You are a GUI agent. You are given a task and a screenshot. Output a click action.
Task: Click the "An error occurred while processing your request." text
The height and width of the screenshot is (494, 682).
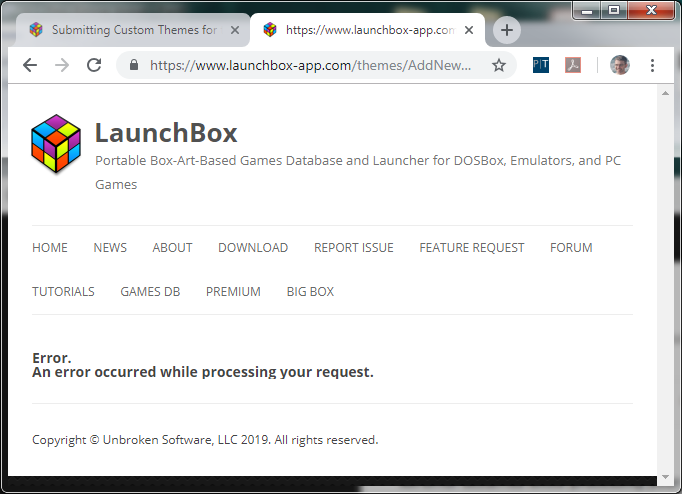point(203,372)
